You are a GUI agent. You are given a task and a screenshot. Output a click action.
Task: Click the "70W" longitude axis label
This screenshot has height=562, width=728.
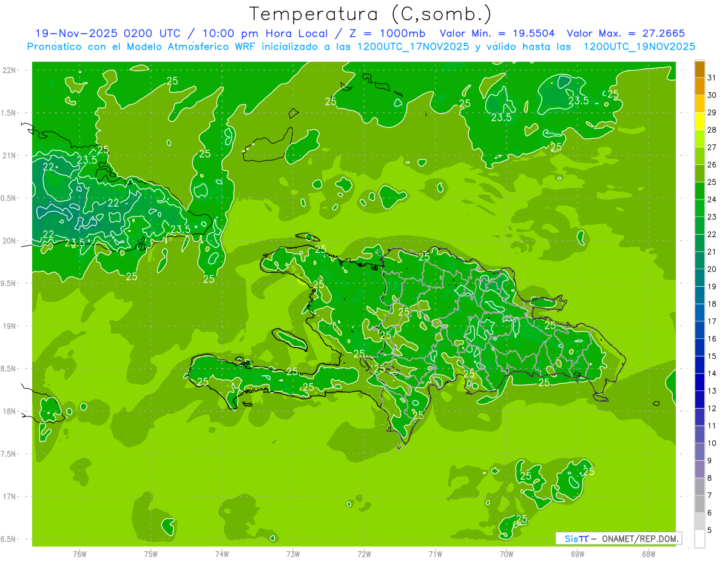pyautogui.click(x=507, y=554)
